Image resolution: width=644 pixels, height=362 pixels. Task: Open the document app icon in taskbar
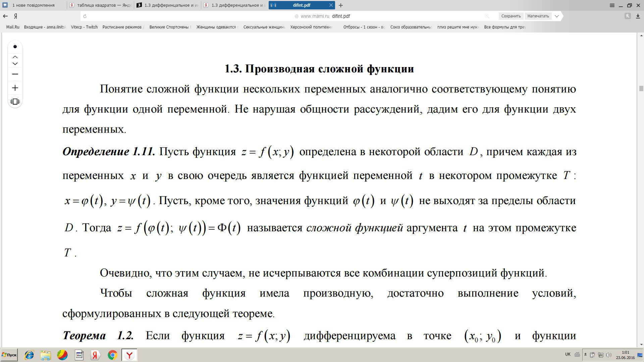coord(79,355)
